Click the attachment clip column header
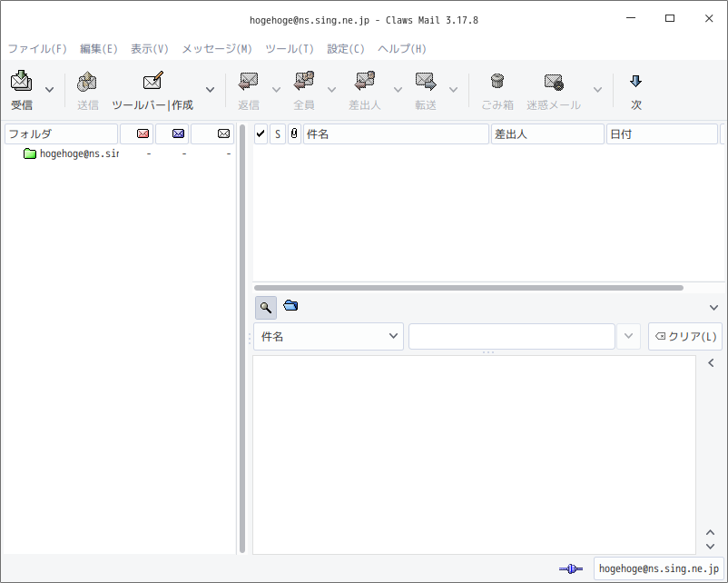 294,133
